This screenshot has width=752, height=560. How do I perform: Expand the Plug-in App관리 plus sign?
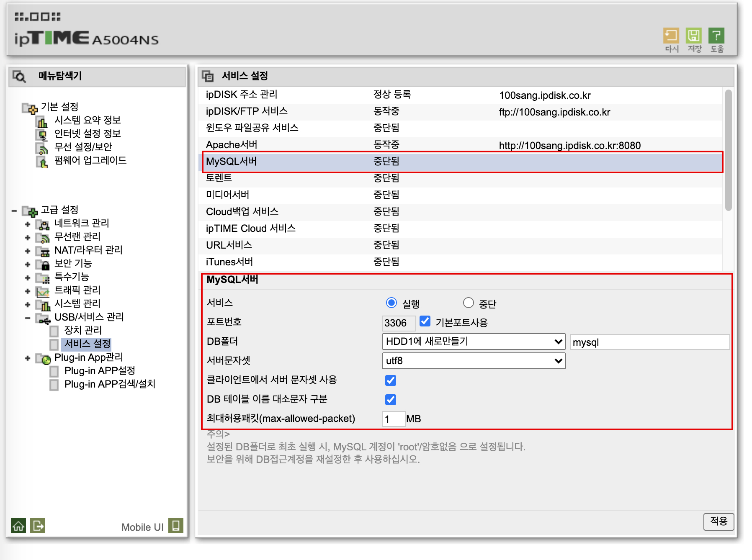click(28, 358)
